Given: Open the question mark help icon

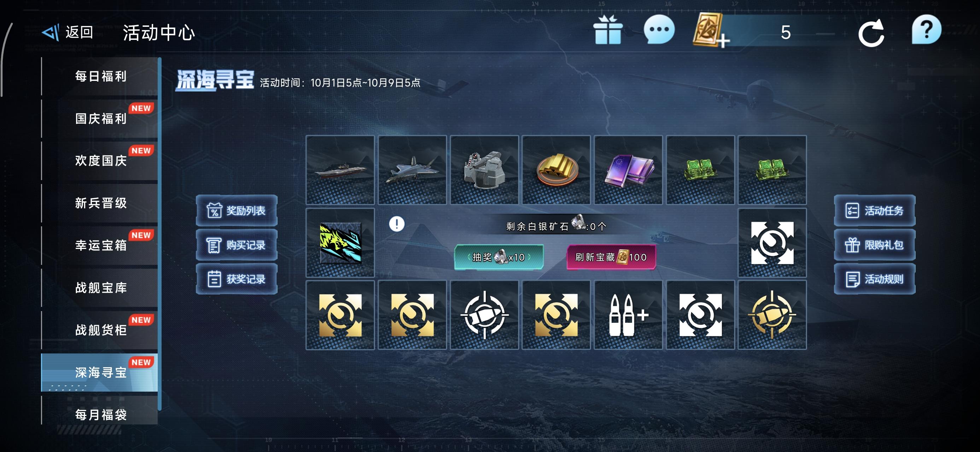Looking at the screenshot, I should (x=926, y=30).
